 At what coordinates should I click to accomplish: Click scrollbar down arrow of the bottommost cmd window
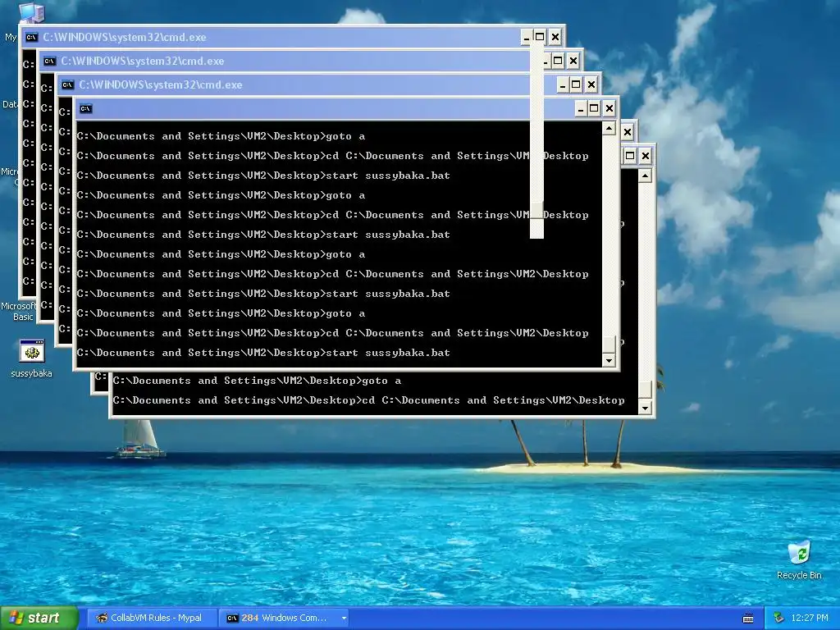click(x=645, y=409)
